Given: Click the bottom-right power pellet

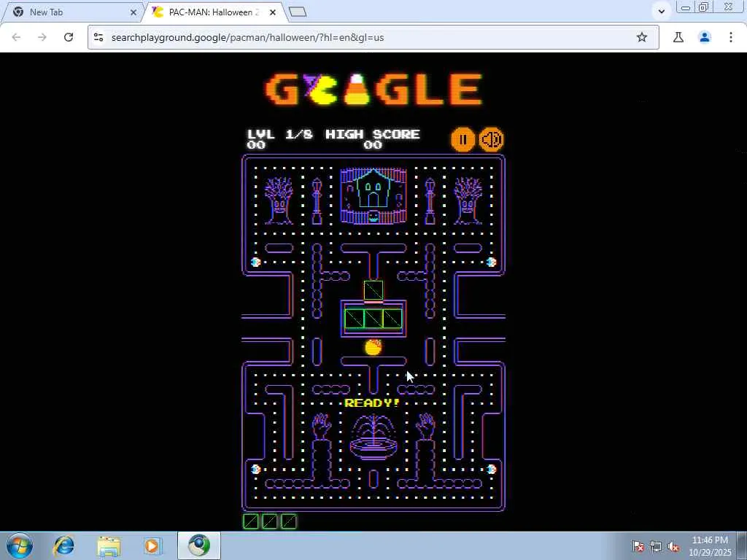Looking at the screenshot, I should [x=491, y=470].
